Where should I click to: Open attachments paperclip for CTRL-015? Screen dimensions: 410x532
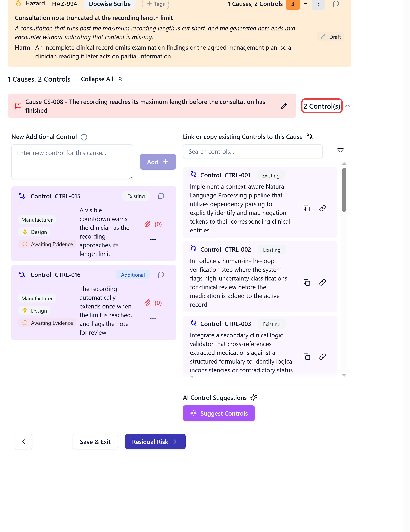point(147,224)
